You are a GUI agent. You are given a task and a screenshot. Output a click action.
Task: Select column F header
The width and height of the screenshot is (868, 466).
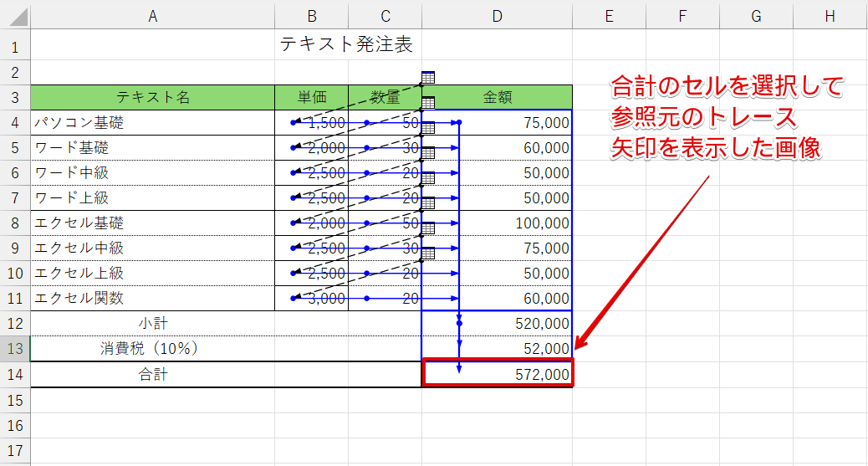point(682,17)
